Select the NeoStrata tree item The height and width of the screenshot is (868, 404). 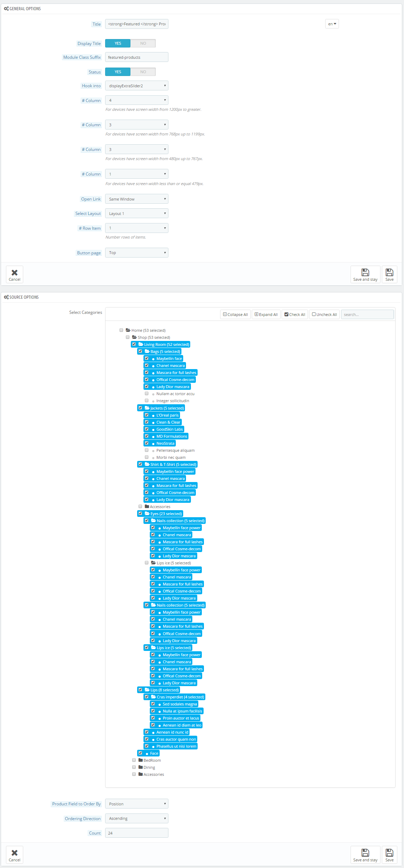[x=165, y=443]
